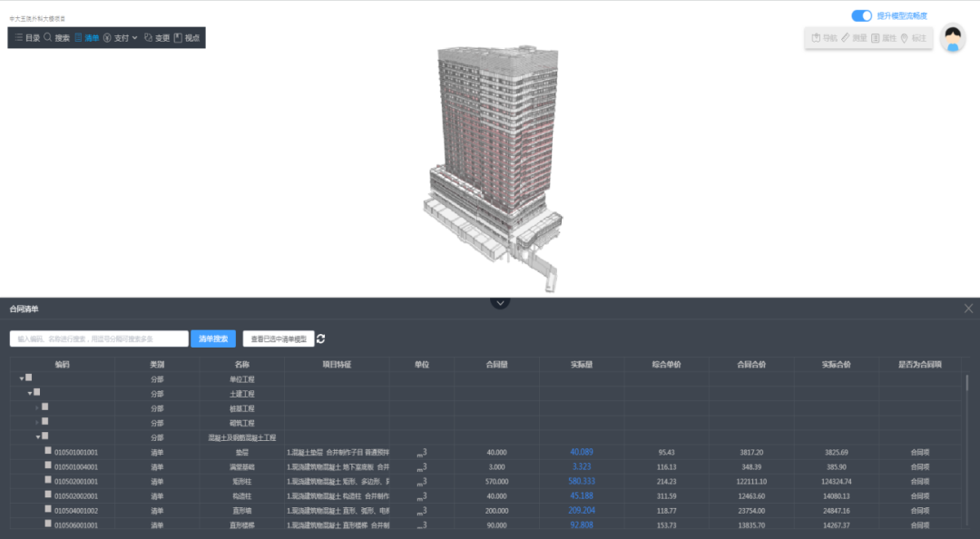The image size is (980, 539).
Task: Open the 视点 viewpoint tool
Action: pyautogui.click(x=187, y=38)
